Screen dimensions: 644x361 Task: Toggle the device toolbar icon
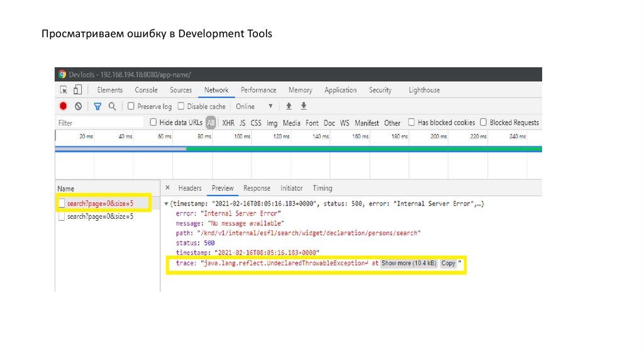[77, 90]
